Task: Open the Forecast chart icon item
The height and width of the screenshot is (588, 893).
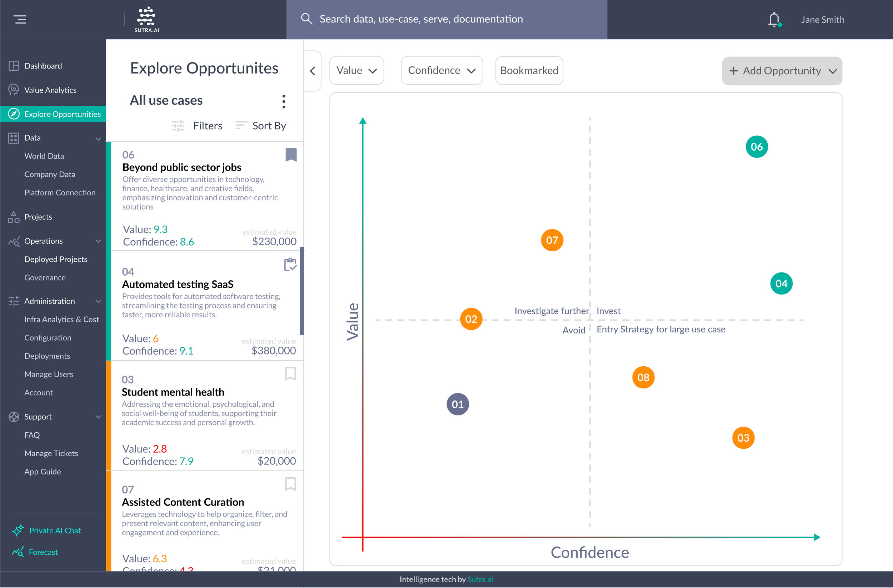Action: [18, 552]
